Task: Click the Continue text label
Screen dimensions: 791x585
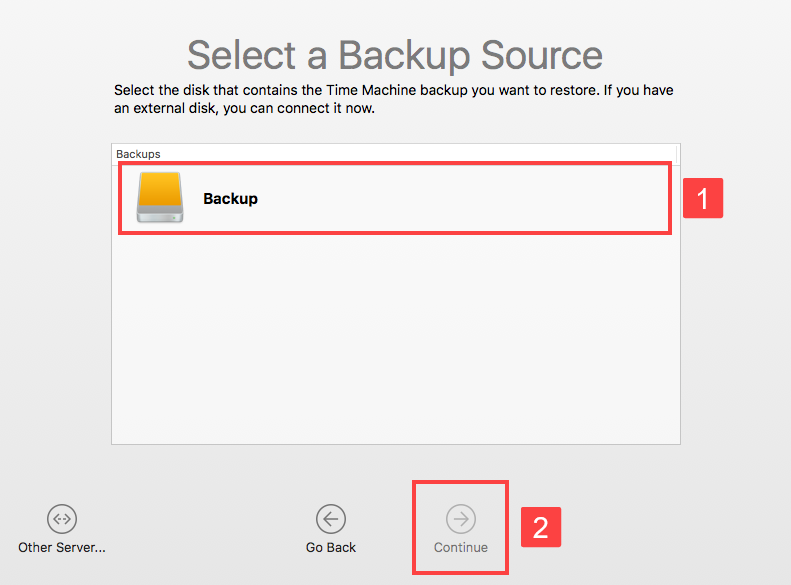Action: pyautogui.click(x=461, y=547)
